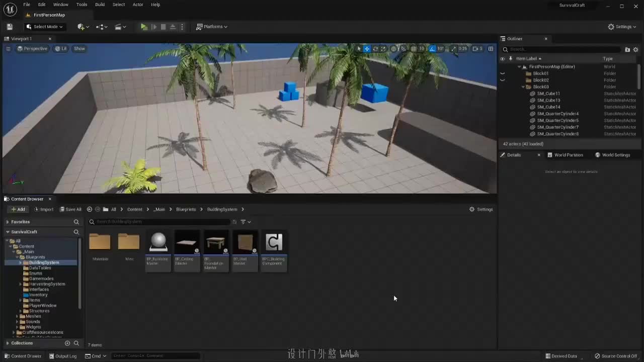
Task: Click the Add button in Content Browser
Action: [x=18, y=209]
